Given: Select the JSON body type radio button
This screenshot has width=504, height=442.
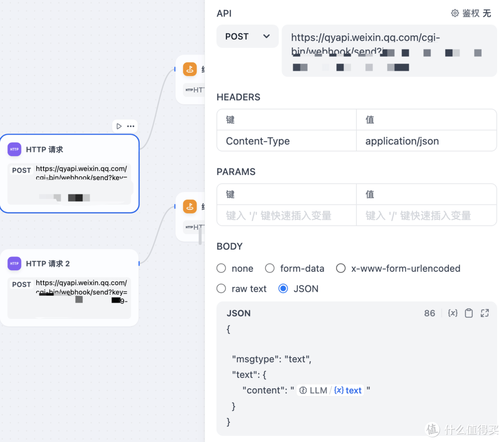Looking at the screenshot, I should tap(283, 288).
